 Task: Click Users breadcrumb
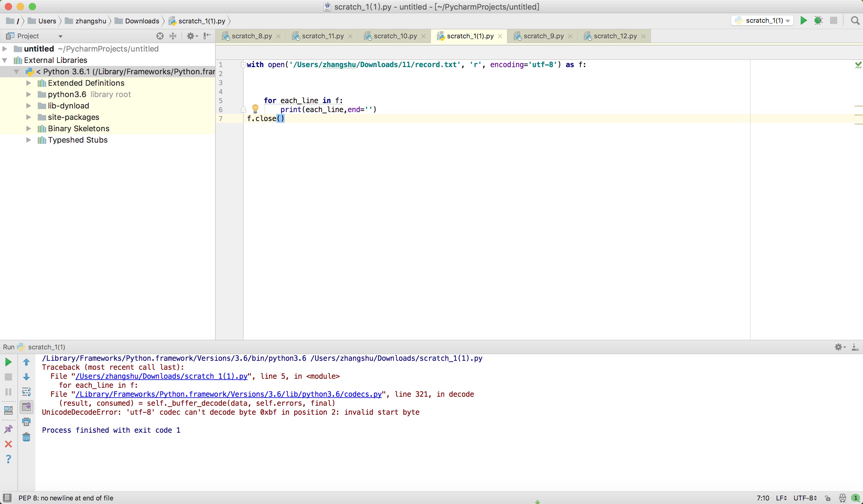pos(42,21)
